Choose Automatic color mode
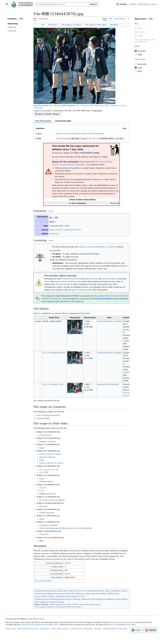Viewport: 163px width, 644px height. point(136,64)
